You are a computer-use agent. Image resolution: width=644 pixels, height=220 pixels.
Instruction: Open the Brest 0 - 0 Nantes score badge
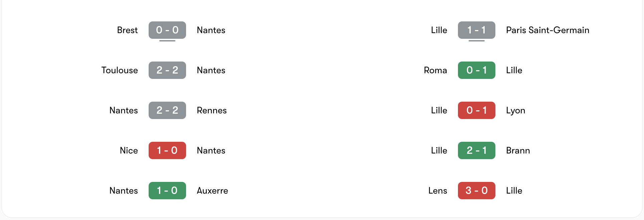click(167, 30)
